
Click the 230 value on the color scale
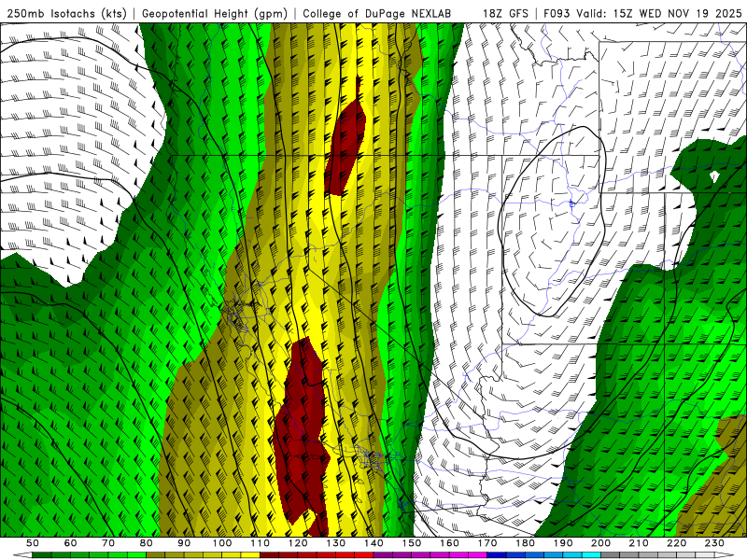[x=715, y=543]
